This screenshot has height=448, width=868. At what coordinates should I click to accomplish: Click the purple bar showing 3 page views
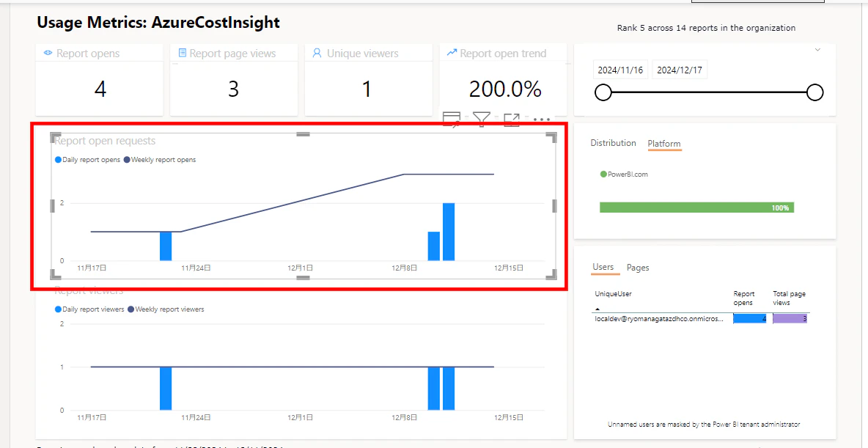(790, 319)
